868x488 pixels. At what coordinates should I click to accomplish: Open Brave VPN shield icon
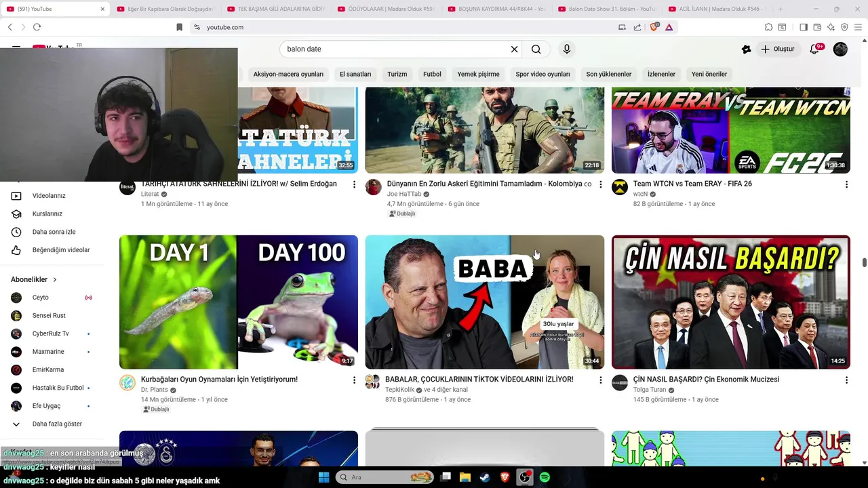tap(844, 27)
